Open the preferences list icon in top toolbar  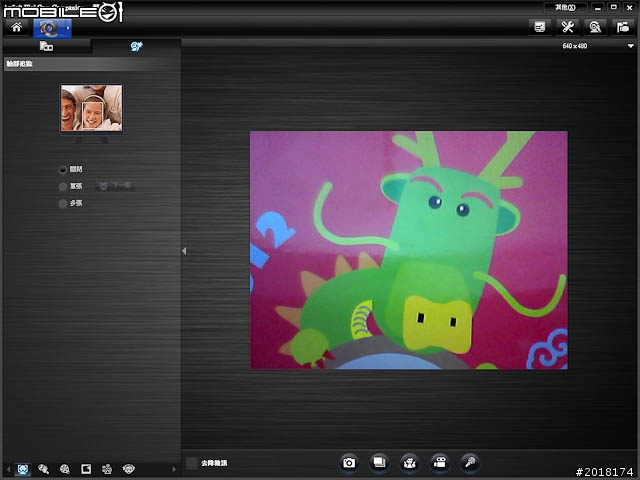(x=540, y=27)
